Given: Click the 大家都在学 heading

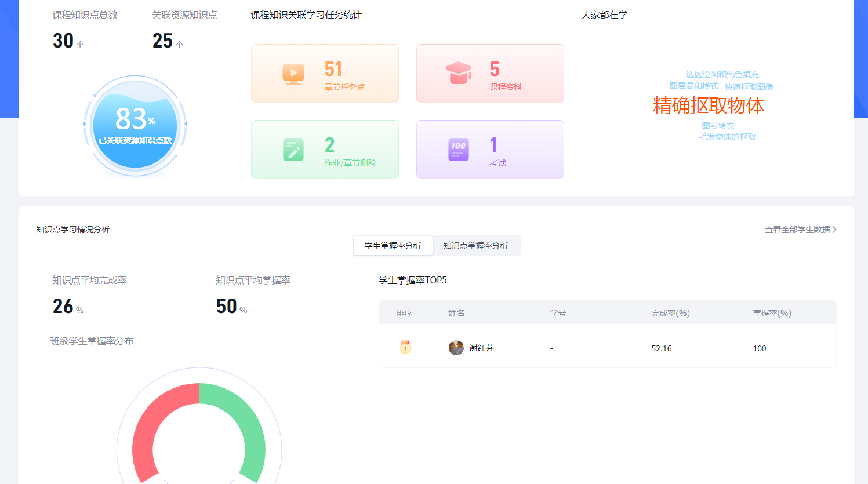Looking at the screenshot, I should [605, 14].
